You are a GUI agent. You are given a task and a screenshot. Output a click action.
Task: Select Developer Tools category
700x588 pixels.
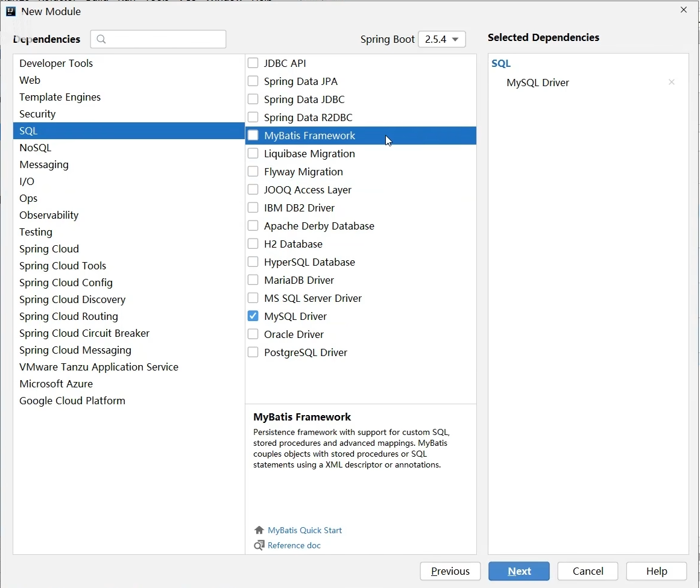coord(128,63)
